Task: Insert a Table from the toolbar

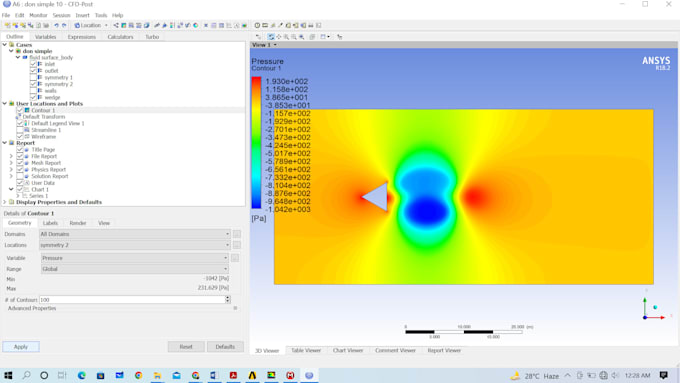Action: (221, 25)
